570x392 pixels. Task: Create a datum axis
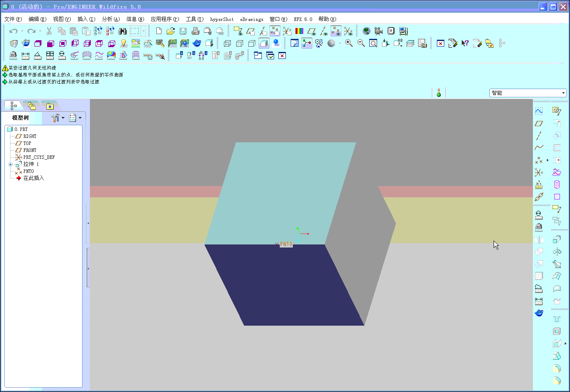coord(539,135)
